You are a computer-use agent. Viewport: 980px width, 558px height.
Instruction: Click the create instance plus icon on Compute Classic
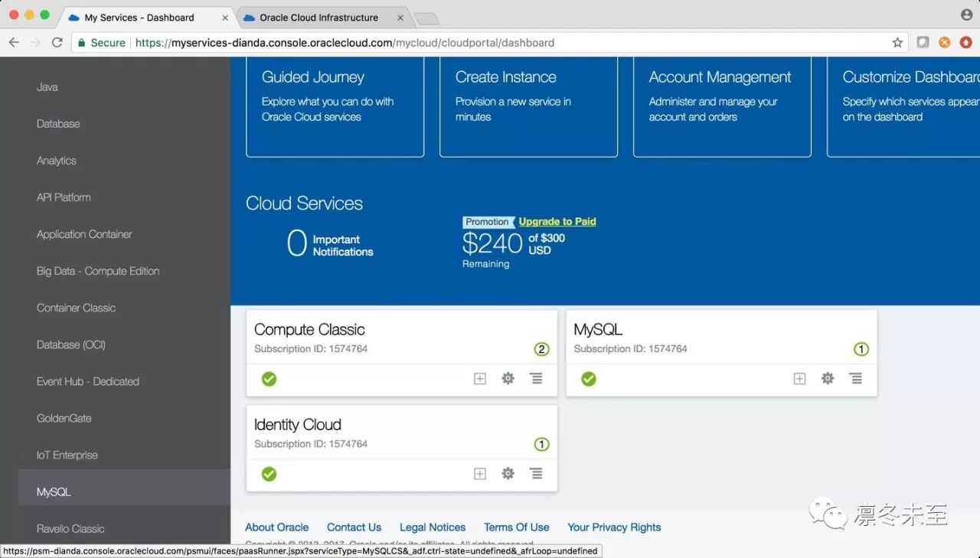[x=480, y=379]
